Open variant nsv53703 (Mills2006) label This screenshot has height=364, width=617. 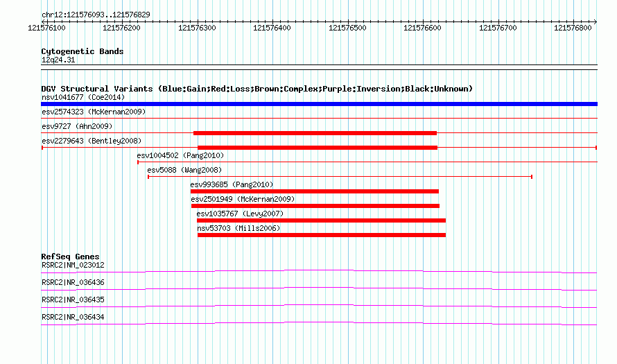[x=238, y=228]
